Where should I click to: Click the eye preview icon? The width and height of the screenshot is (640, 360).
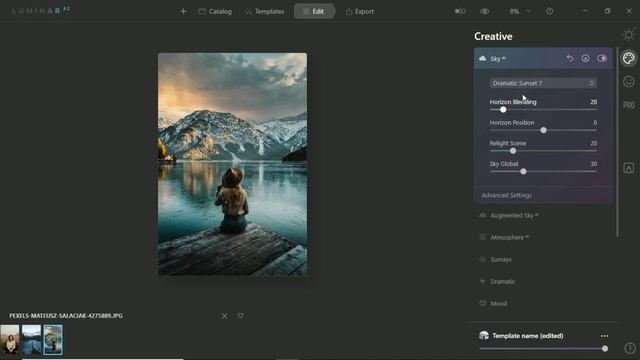click(x=484, y=11)
